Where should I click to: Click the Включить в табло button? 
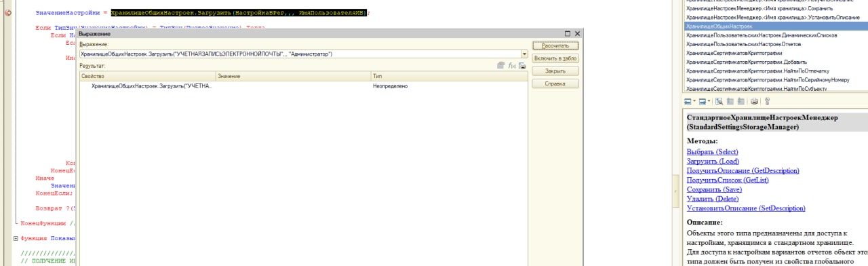click(x=555, y=58)
